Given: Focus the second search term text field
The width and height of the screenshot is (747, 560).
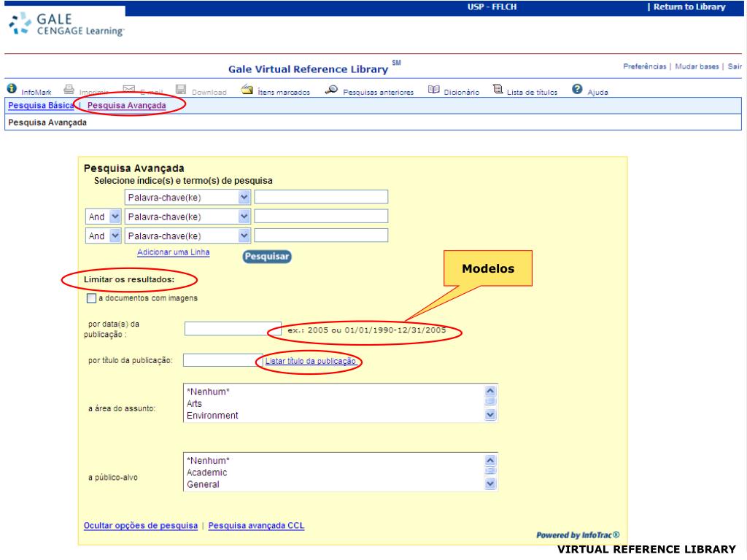Looking at the screenshot, I should click(x=321, y=216).
